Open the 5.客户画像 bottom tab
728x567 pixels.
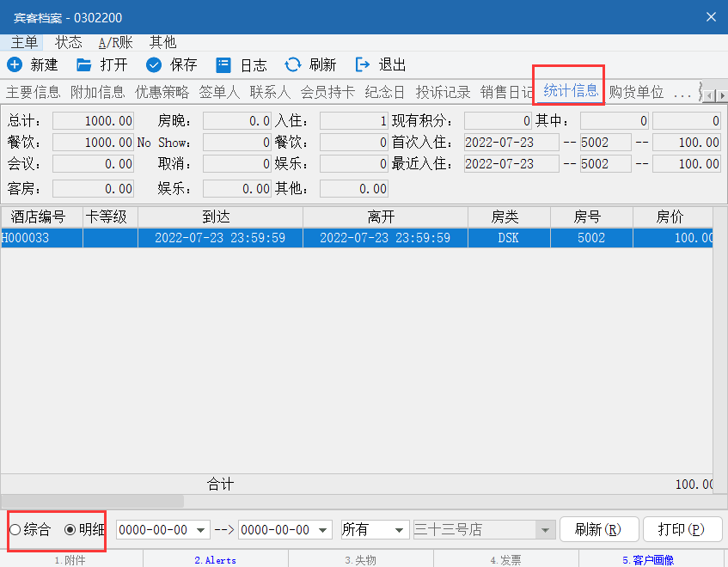(x=649, y=559)
